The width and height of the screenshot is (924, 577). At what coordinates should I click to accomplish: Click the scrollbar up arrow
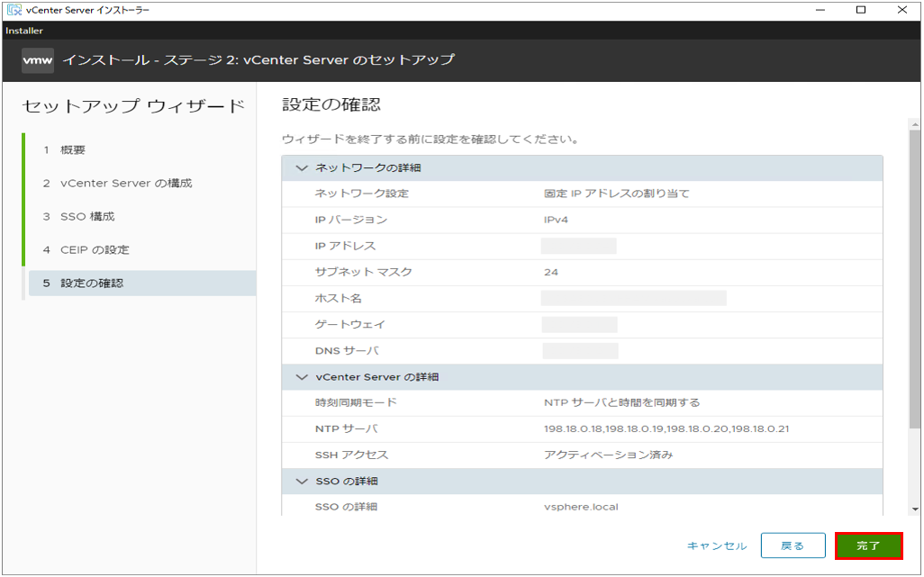[x=915, y=125]
